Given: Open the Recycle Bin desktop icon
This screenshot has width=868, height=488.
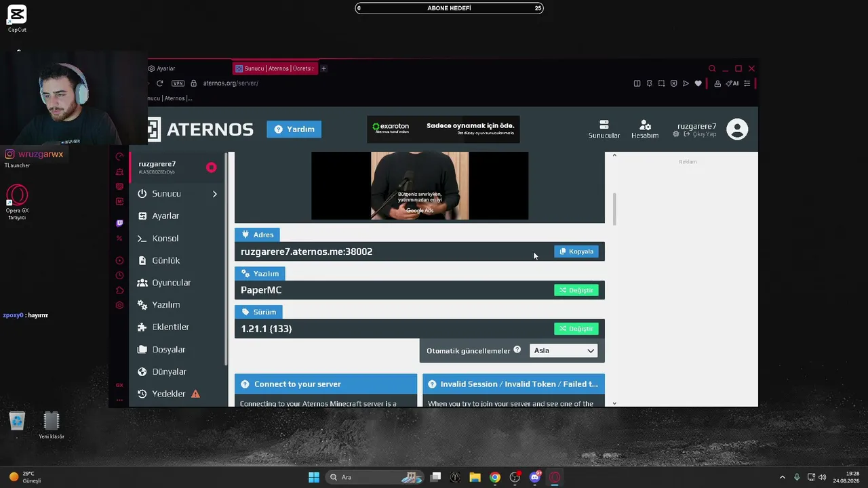Looking at the screenshot, I should coord(17,422).
